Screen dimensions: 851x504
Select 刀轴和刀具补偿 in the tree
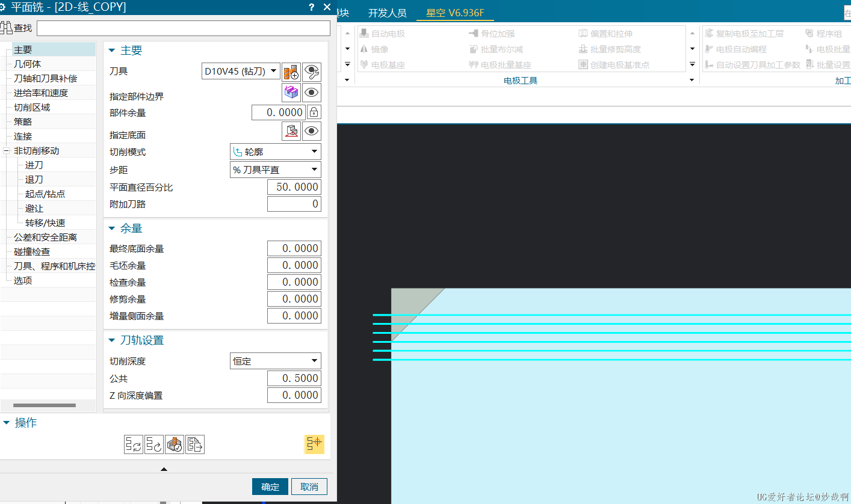click(x=46, y=78)
